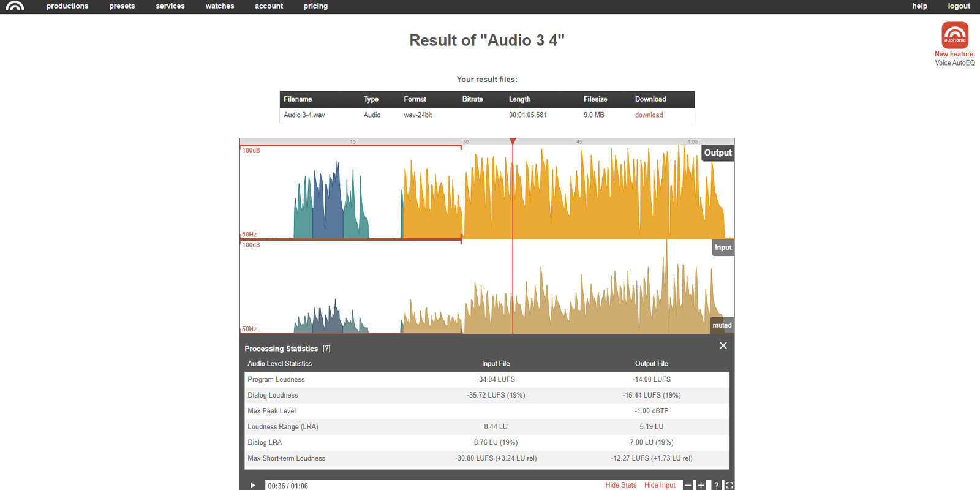The width and height of the screenshot is (980, 490).
Task: Select the Output track label
Action: tap(717, 153)
